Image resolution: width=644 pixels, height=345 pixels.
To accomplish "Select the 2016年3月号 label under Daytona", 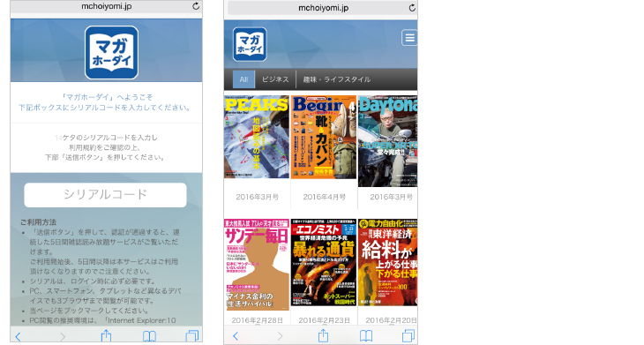I will click(391, 197).
